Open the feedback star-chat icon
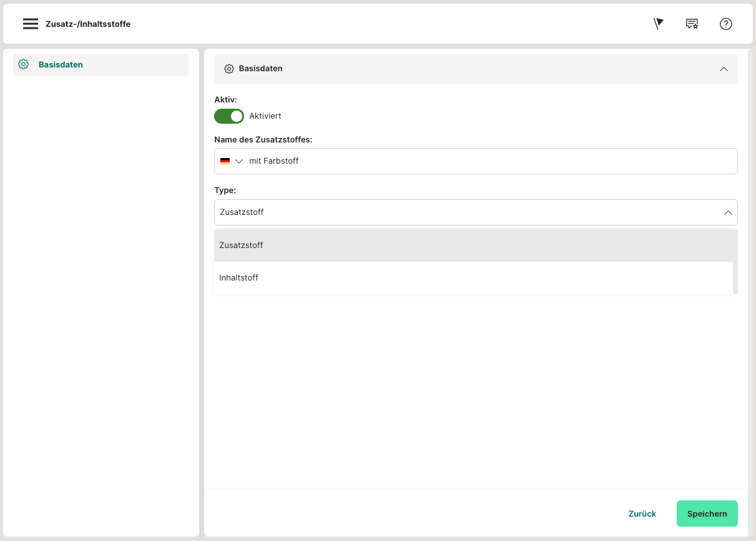Screen dimensions: 756x541 tap(692, 24)
